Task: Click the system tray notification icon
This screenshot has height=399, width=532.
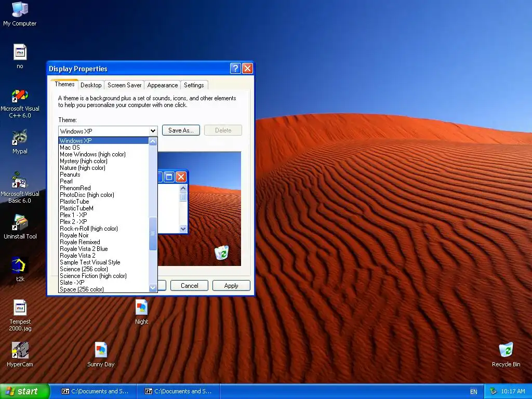Action: [x=493, y=392]
